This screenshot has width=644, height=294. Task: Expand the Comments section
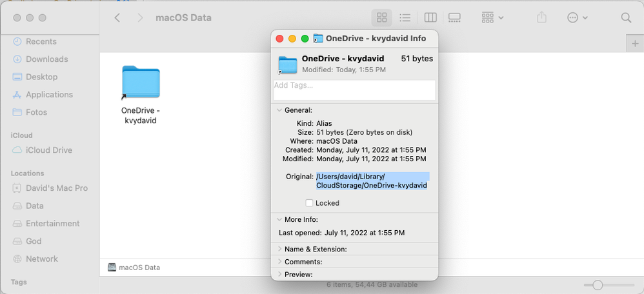click(279, 262)
